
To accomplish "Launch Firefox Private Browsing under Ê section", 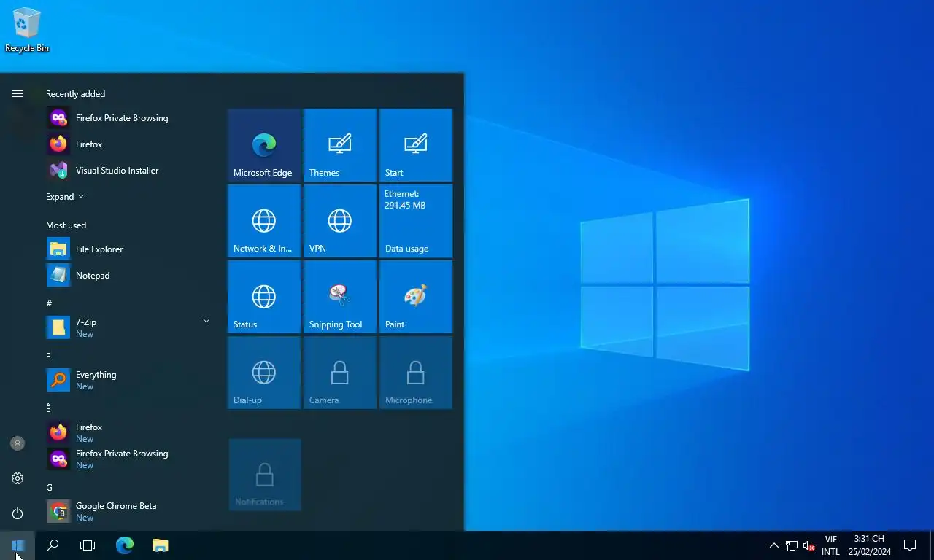I will pos(130,459).
